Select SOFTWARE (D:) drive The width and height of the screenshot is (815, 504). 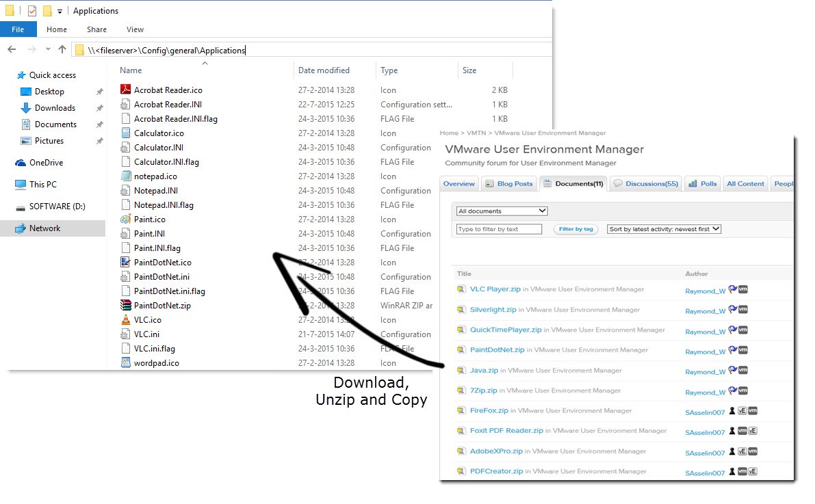[x=57, y=207]
